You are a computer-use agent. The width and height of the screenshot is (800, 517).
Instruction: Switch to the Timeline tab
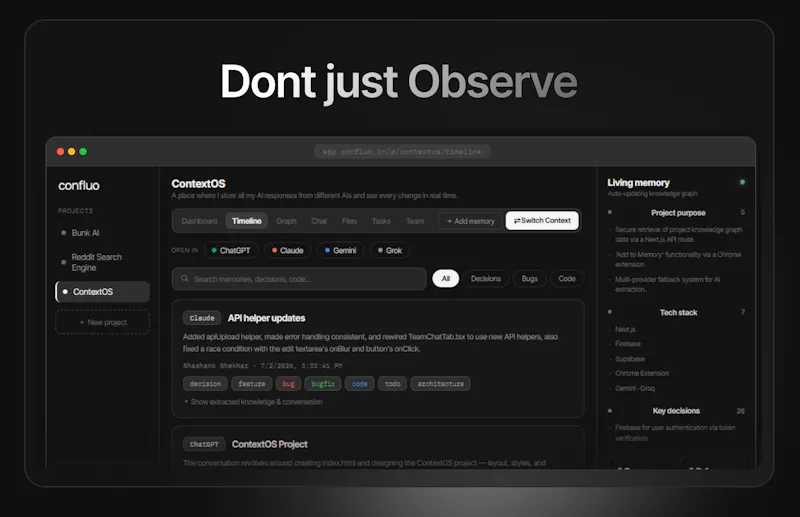[x=247, y=221]
